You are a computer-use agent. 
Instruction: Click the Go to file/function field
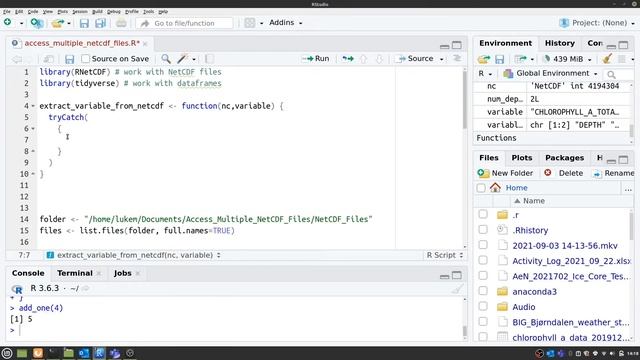(185, 23)
